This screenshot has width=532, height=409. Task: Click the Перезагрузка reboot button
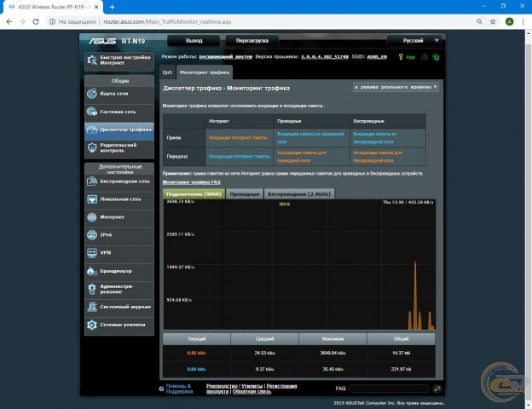point(252,41)
